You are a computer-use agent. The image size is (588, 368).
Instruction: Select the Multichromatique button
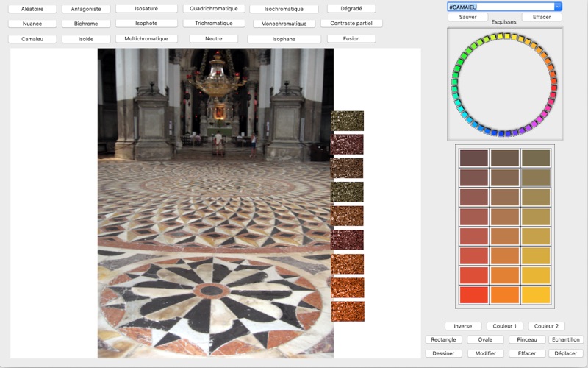point(146,38)
